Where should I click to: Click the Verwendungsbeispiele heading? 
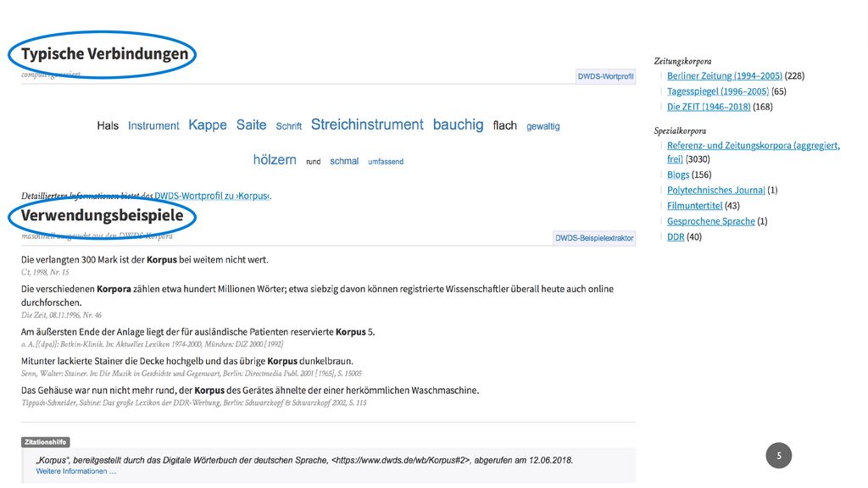pyautogui.click(x=102, y=215)
